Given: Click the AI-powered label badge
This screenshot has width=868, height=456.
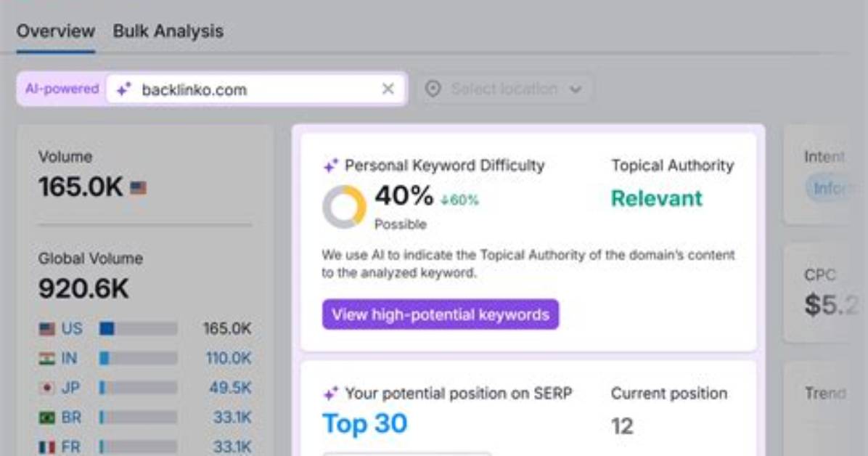Looking at the screenshot, I should 62,89.
